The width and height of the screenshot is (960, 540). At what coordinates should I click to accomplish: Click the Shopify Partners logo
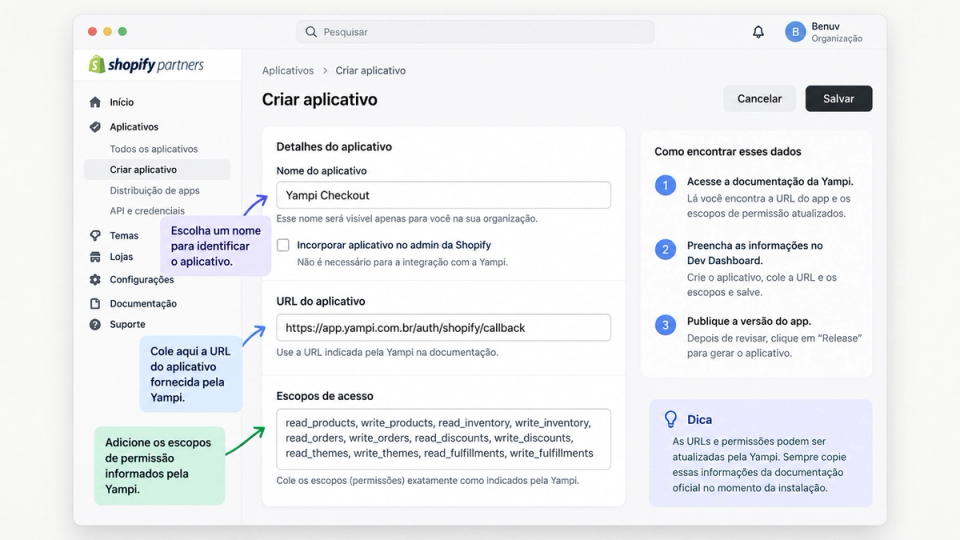click(x=146, y=65)
